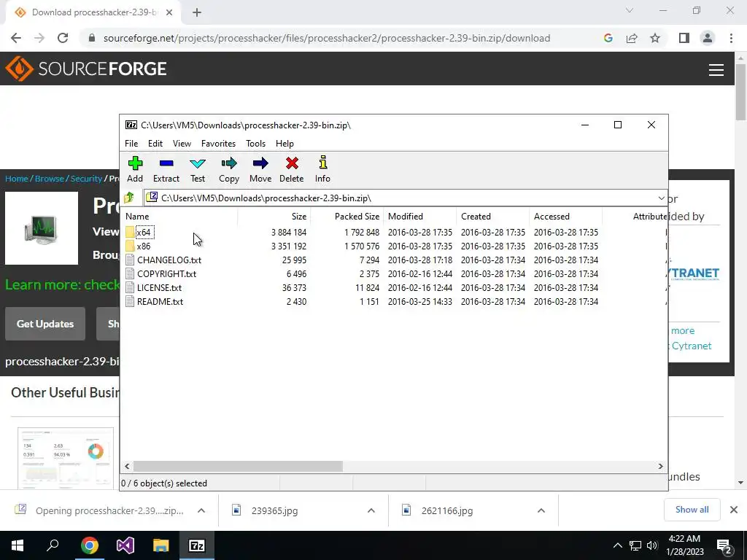Open the Help menu
This screenshot has height=560, width=747.
point(285,144)
